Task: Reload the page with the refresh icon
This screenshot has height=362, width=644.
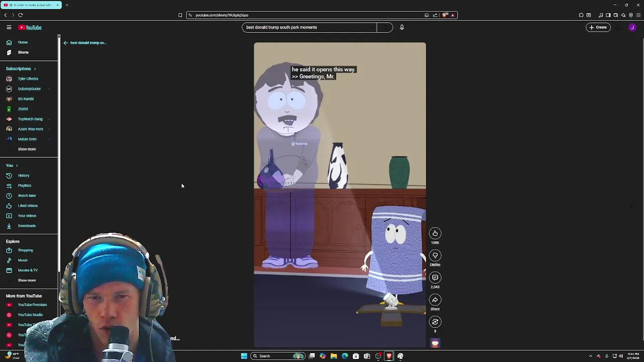Action: [x=21, y=15]
